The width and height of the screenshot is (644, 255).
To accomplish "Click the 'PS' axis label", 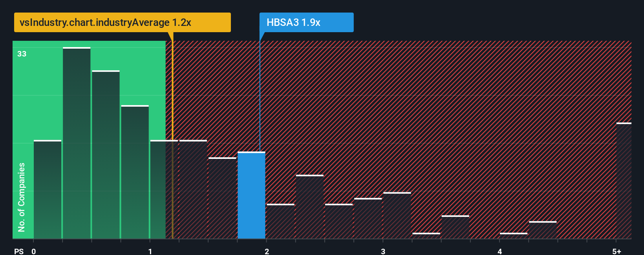I will click(x=19, y=251).
